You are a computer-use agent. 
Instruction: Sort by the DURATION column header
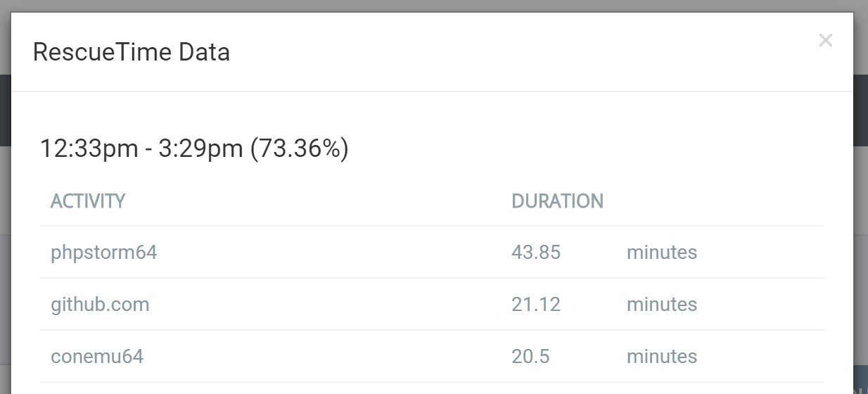[x=557, y=201]
